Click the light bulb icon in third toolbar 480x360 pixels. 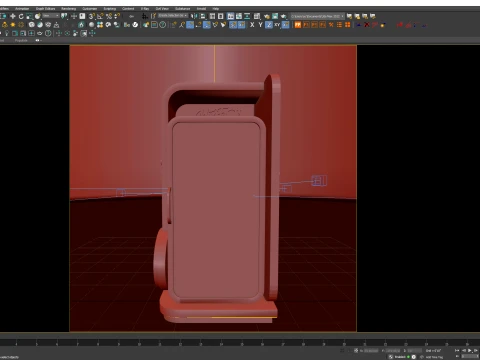6,33
